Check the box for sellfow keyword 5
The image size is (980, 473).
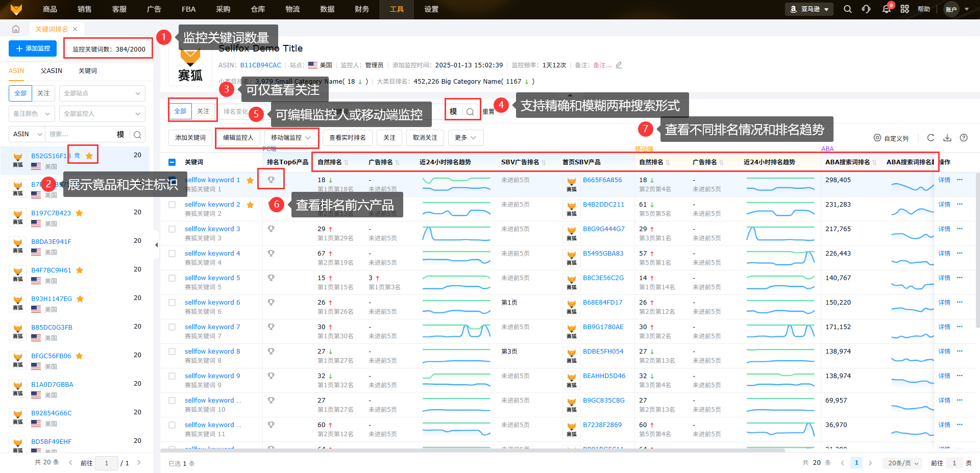tap(172, 278)
